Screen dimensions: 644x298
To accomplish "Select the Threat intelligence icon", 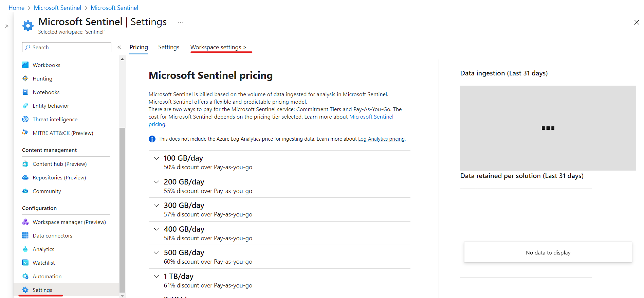I will (25, 119).
